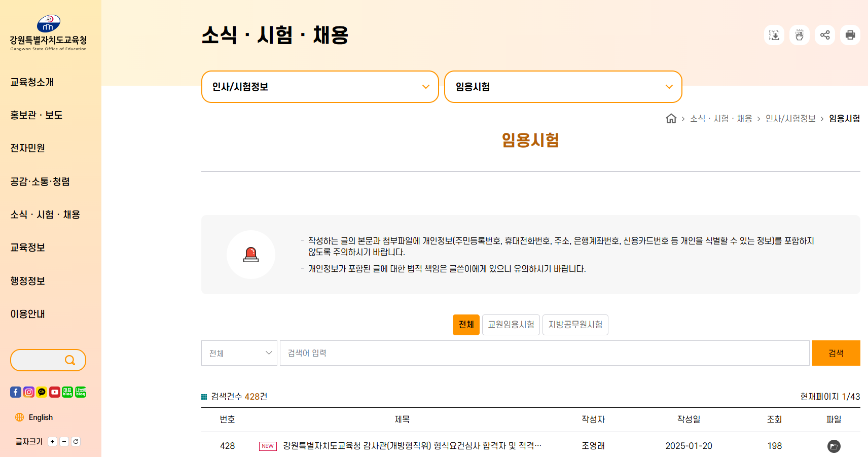Open 교육청소개 in the sidebar menu
This screenshot has height=457, width=868.
click(x=31, y=82)
